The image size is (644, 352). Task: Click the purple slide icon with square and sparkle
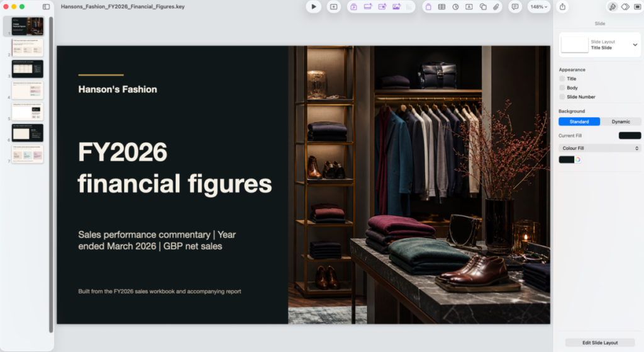point(382,6)
